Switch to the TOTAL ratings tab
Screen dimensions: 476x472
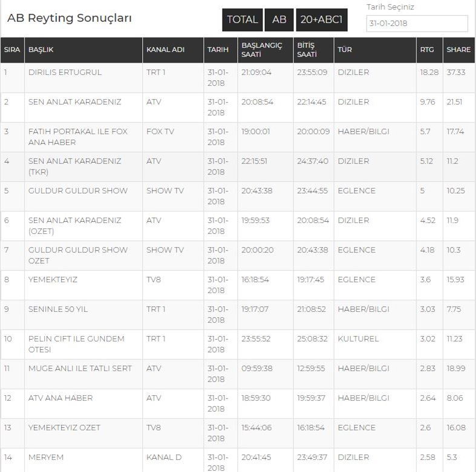[242, 20]
